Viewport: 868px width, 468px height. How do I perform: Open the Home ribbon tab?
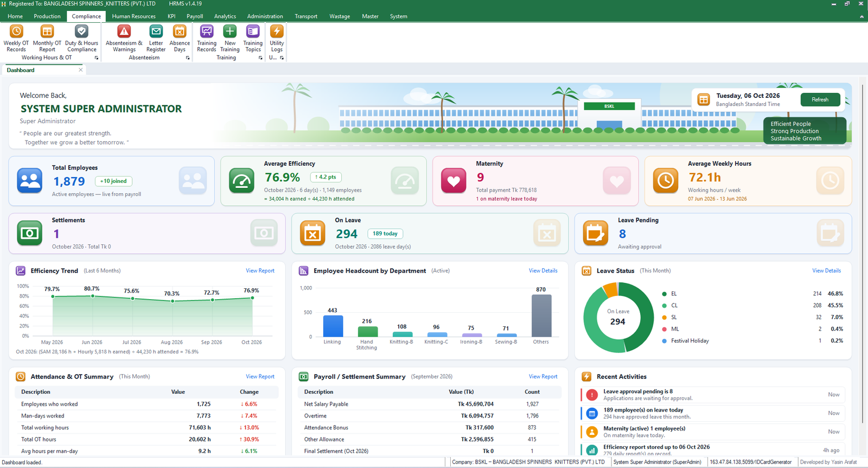coord(15,16)
